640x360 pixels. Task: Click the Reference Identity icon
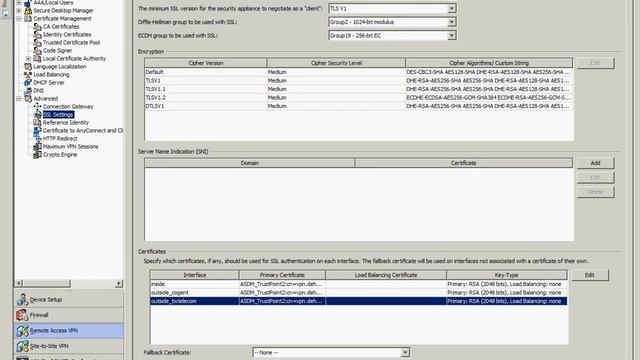point(37,122)
